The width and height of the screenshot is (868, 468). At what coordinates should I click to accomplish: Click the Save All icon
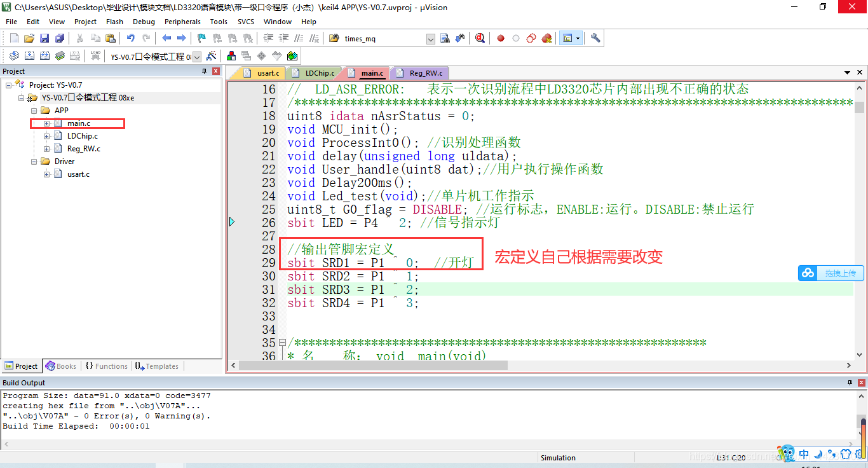(59, 38)
